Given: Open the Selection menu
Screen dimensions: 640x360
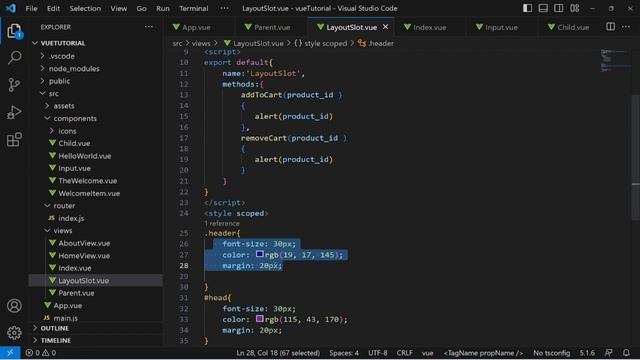Looking at the screenshot, I should click(85, 8).
